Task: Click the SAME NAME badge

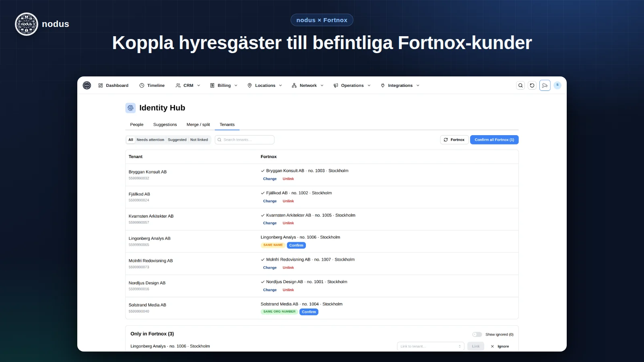Action: pos(273,245)
